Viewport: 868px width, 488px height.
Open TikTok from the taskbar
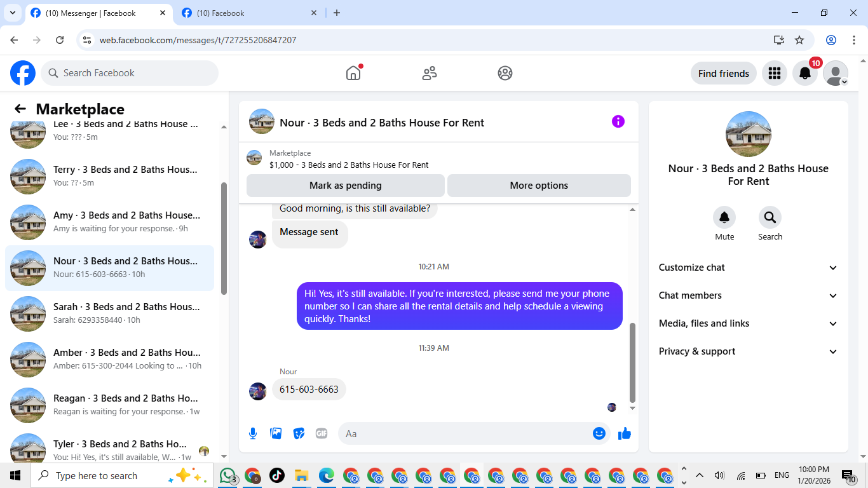tap(277, 475)
